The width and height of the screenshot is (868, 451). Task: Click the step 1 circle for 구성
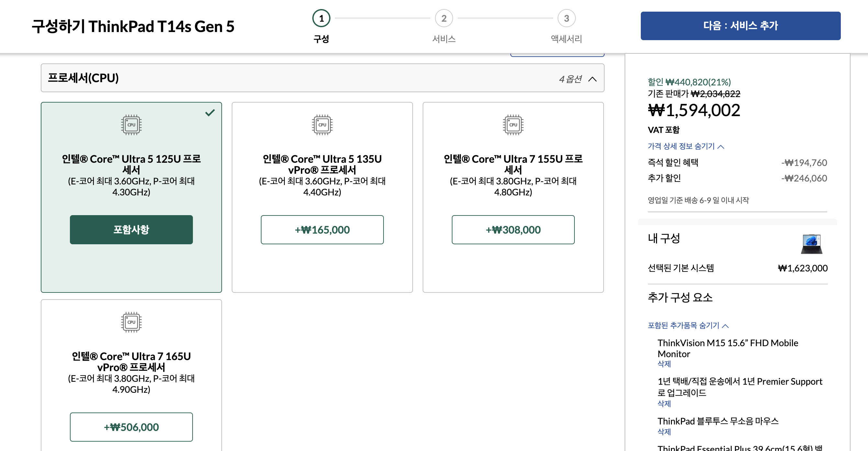(x=321, y=18)
